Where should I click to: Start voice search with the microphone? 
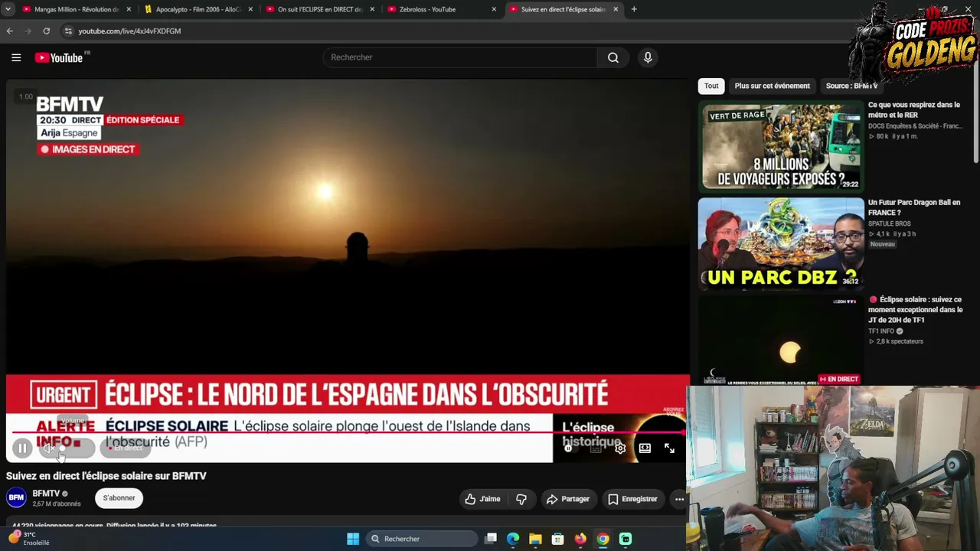coord(648,57)
